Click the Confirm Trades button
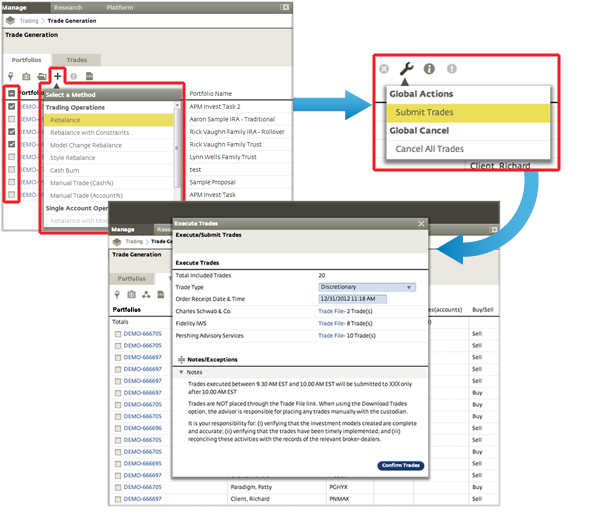 click(x=401, y=466)
